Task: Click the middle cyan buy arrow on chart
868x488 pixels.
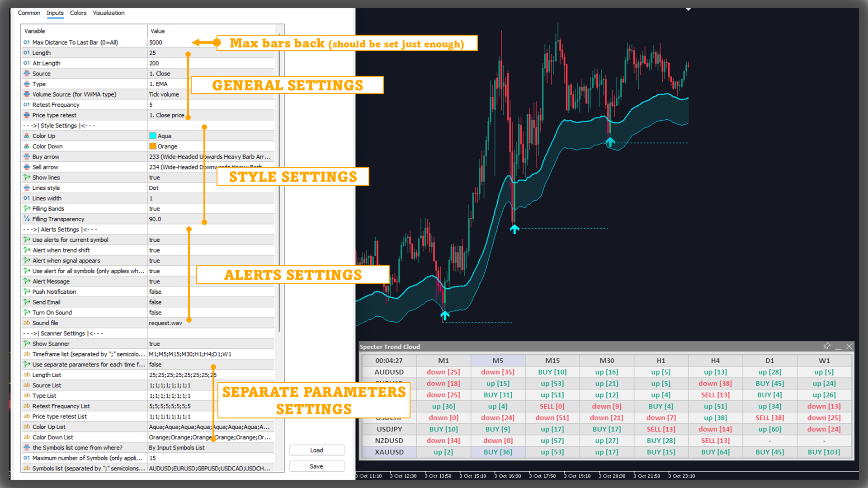Action: (514, 229)
